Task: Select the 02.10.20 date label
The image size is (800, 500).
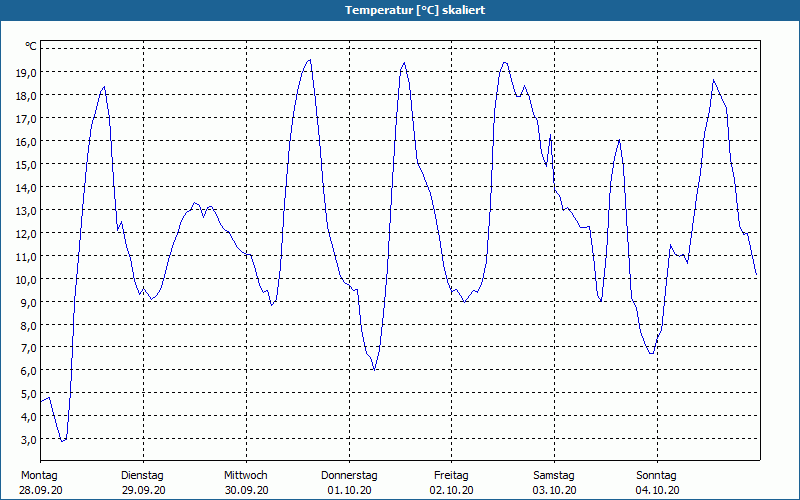Action: tap(452, 491)
